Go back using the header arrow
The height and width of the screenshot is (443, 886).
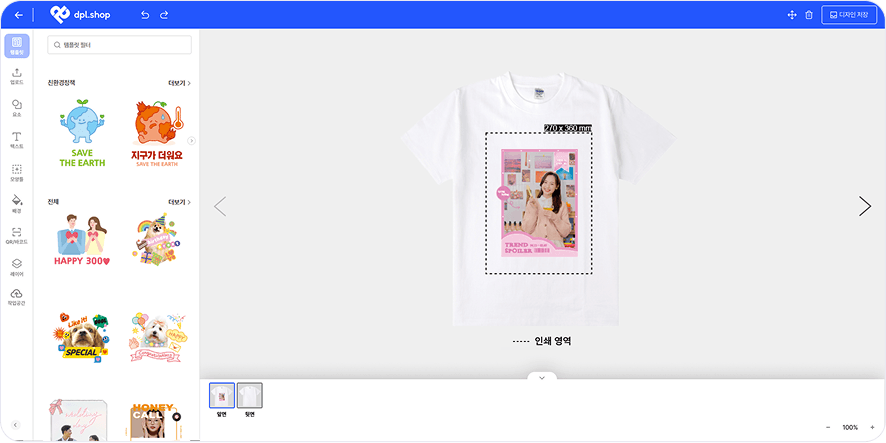point(19,15)
